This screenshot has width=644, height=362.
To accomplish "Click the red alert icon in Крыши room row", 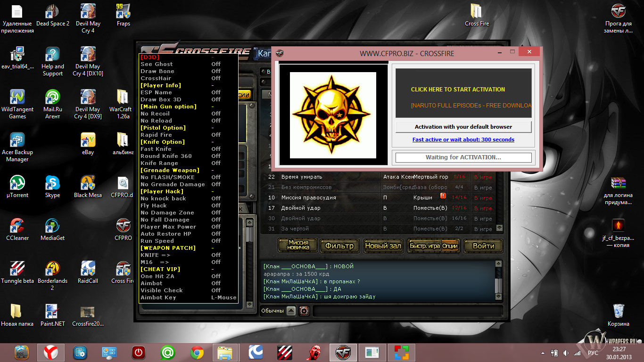I will 443,196.
